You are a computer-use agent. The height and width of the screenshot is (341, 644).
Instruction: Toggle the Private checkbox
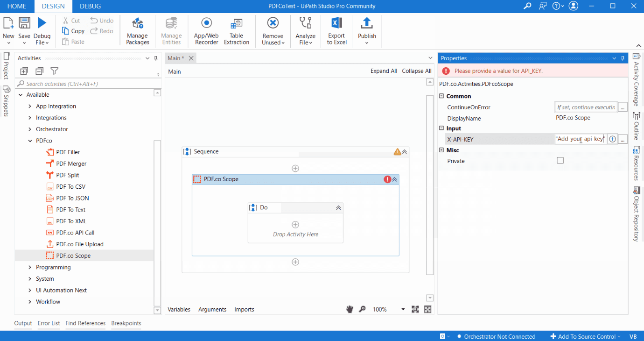coord(560,161)
